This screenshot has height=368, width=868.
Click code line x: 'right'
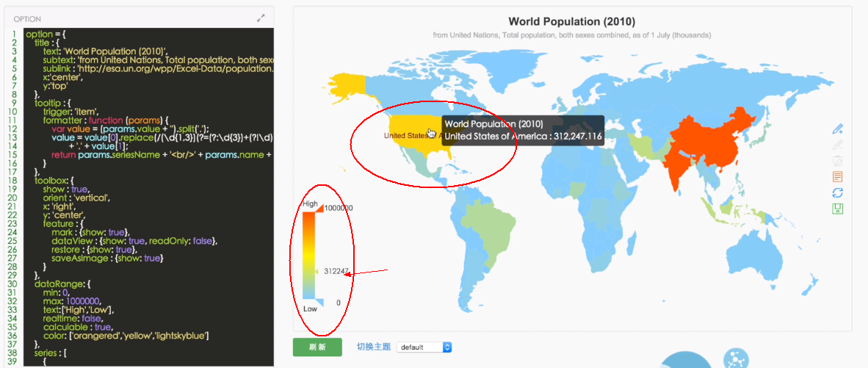(x=62, y=206)
